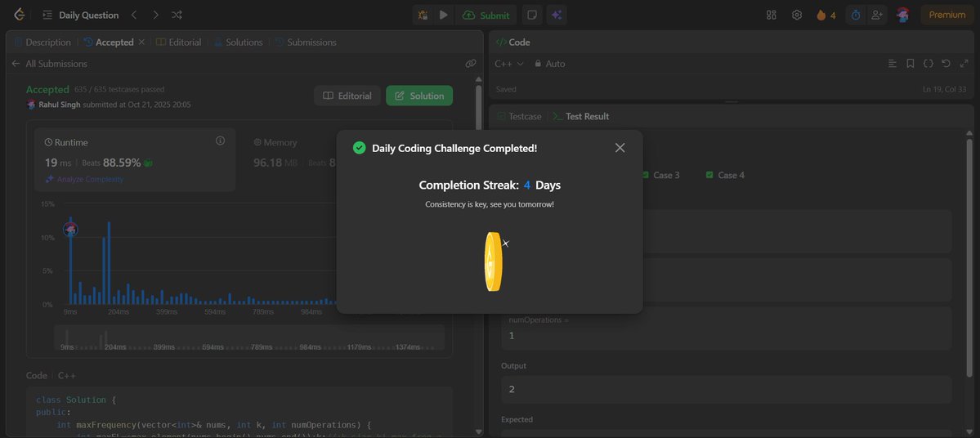Click the curly braces icon in editor toolbar
Screen dimensions: 980x438
929,64
